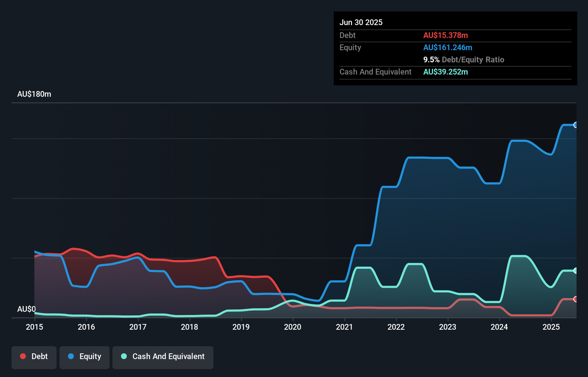Click the 2020 axis label
Image resolution: width=588 pixels, height=377 pixels.
click(293, 327)
